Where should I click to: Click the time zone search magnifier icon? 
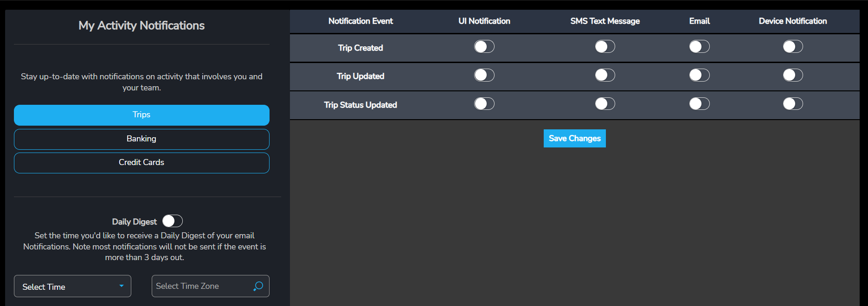pos(258,286)
